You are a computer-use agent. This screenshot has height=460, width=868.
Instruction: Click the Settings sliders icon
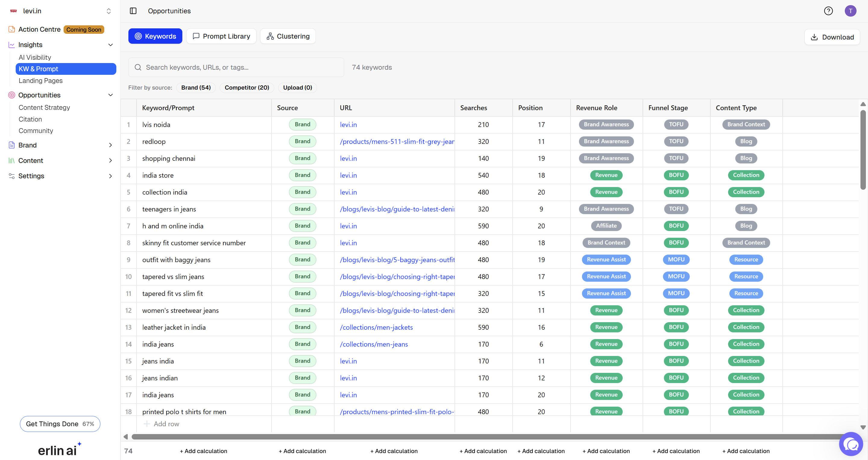12,176
